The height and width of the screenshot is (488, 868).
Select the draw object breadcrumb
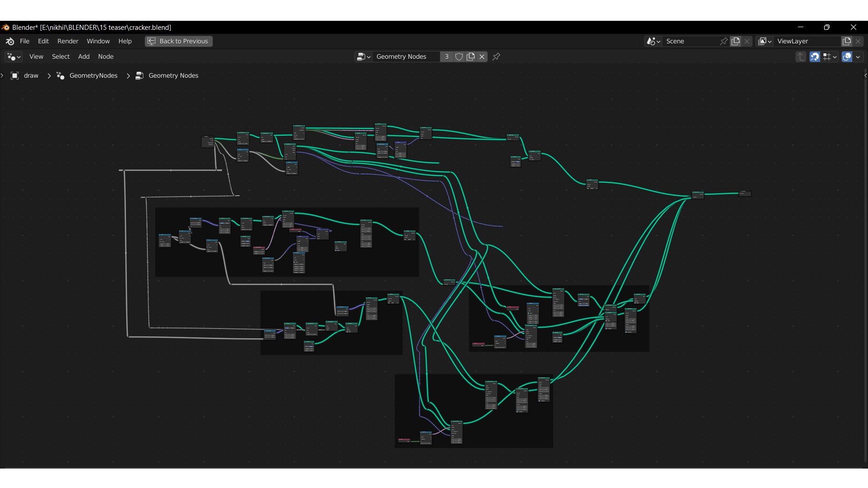(x=25, y=75)
